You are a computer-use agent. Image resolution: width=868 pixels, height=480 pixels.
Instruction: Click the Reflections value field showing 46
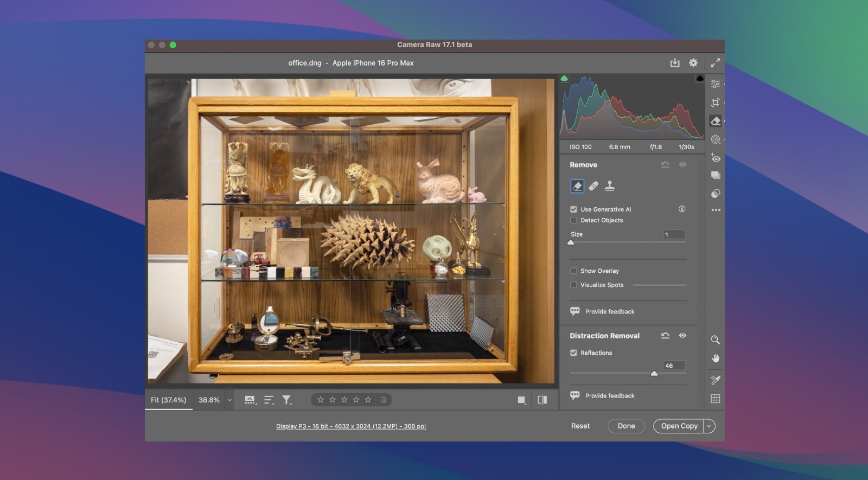pyautogui.click(x=674, y=366)
